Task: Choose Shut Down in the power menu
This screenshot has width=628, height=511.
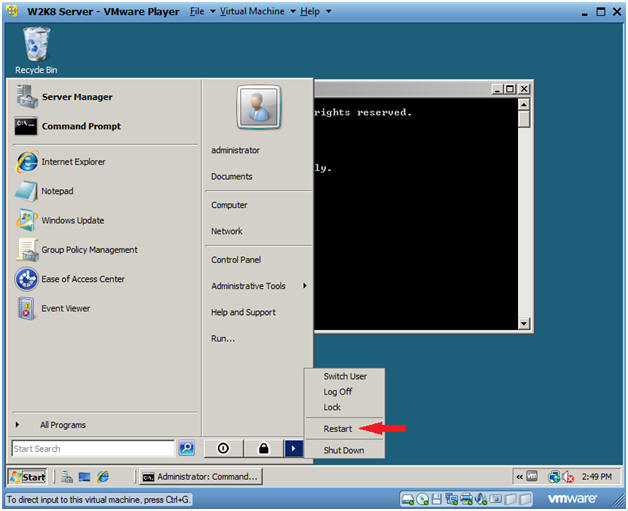Action: [x=345, y=450]
